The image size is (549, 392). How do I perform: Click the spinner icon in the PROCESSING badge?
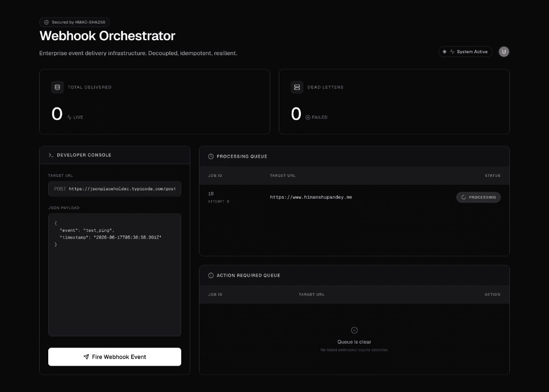464,197
